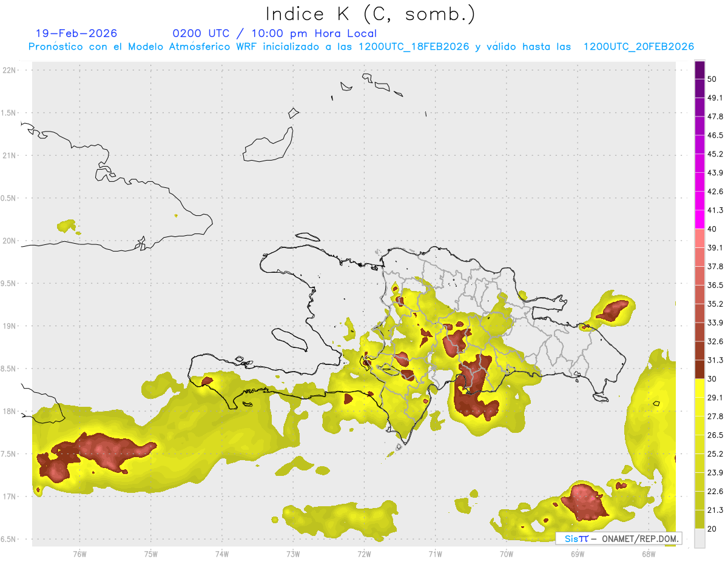Click the "17N" latitude label
The height and width of the screenshot is (562, 728).
(10, 497)
